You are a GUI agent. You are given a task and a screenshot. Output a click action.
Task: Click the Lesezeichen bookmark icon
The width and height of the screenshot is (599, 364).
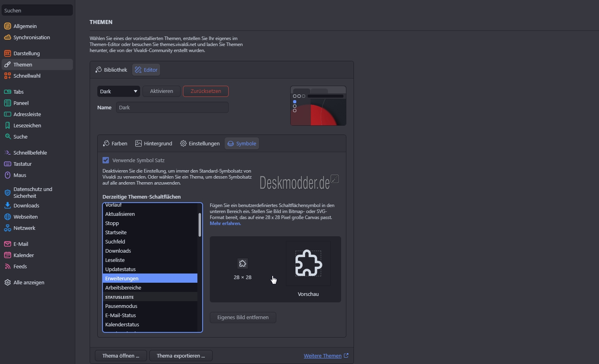click(7, 125)
